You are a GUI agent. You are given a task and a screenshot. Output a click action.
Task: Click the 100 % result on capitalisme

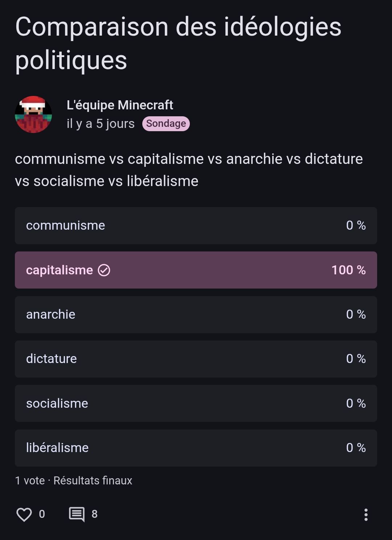click(x=348, y=270)
